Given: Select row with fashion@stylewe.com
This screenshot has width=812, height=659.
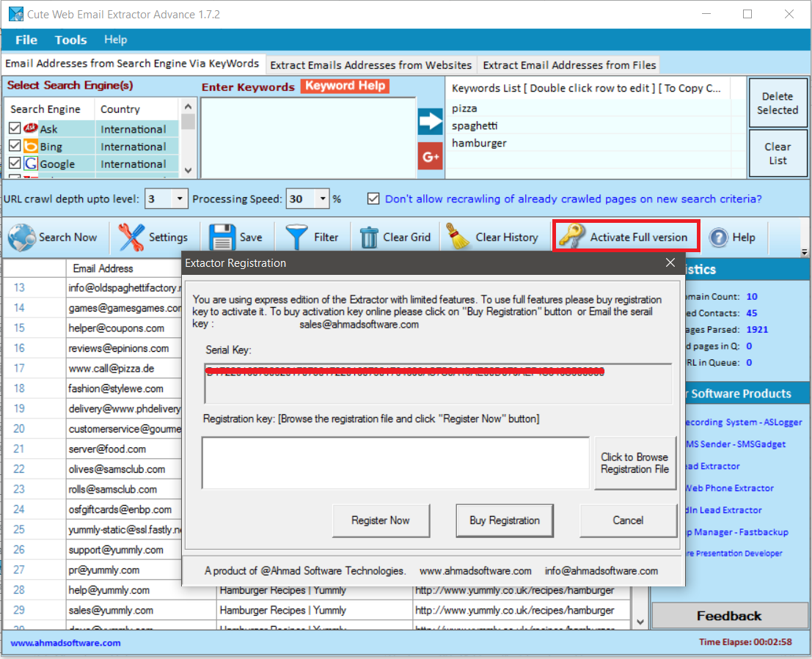Looking at the screenshot, I should [x=93, y=389].
